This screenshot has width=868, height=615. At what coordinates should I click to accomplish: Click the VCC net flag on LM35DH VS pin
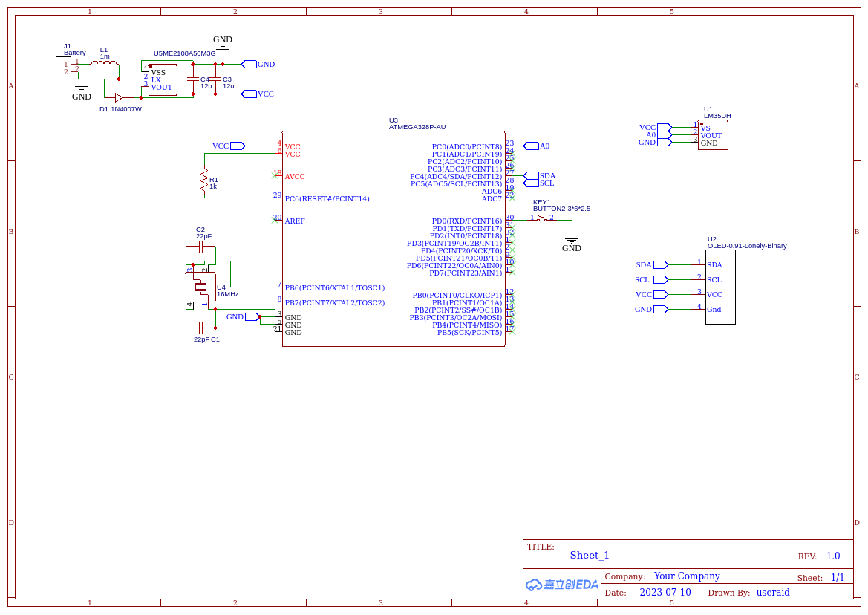[x=656, y=127]
